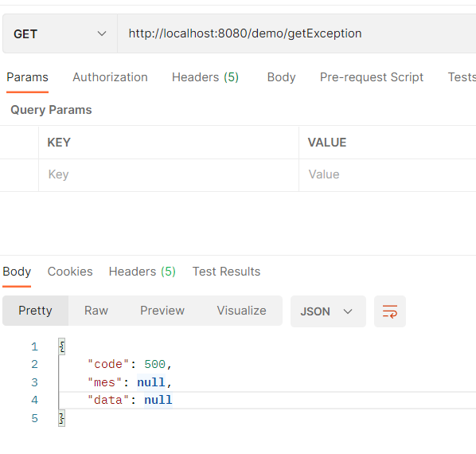
Task: Open request Headers (5) tab
Action: point(205,77)
